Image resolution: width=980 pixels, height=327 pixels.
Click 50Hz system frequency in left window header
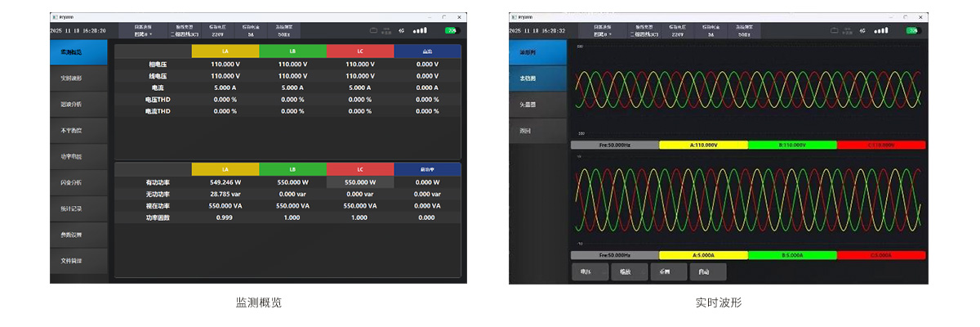(x=283, y=31)
